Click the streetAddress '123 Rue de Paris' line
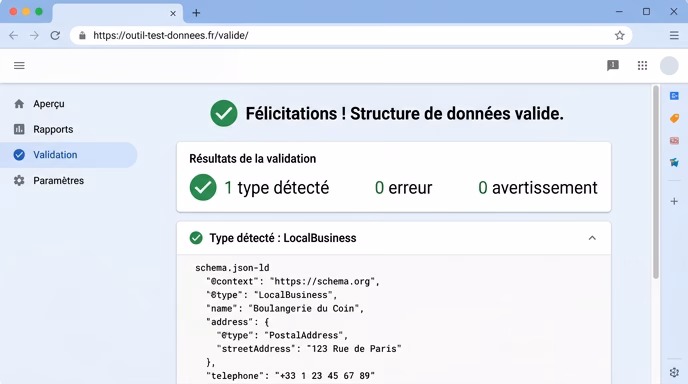Image resolution: width=688 pixels, height=384 pixels. [309, 349]
